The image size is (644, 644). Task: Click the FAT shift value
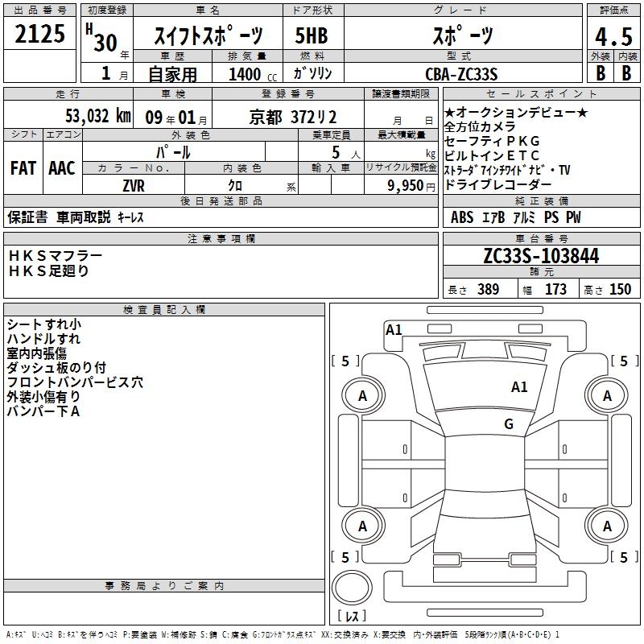(23, 168)
